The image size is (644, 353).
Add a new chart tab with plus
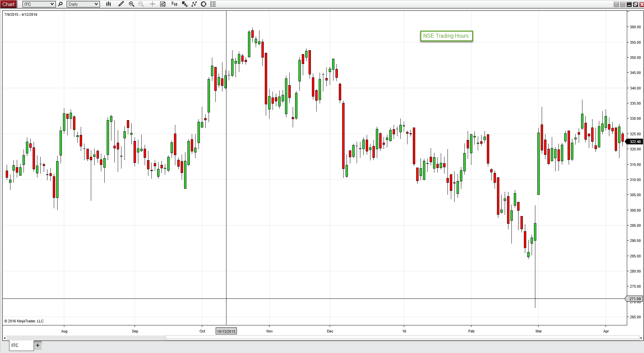click(38, 345)
